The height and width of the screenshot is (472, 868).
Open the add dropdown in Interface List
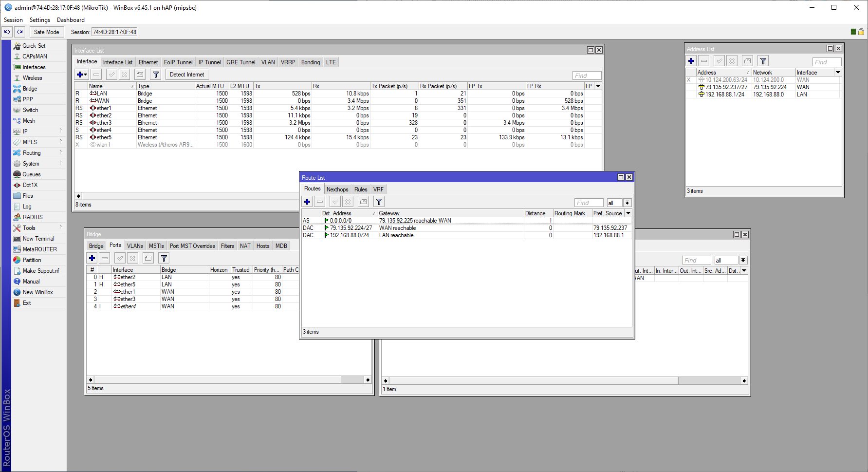point(82,75)
